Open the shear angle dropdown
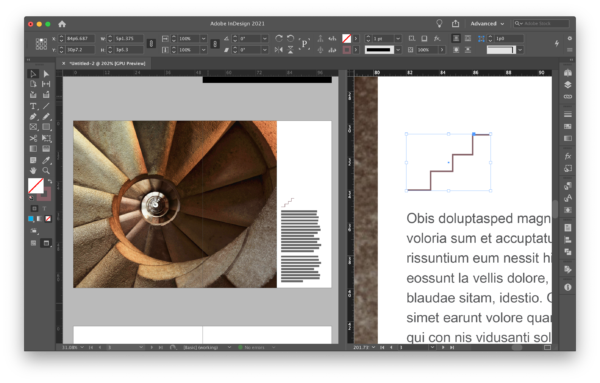Viewport: 600px width, 383px height. [x=265, y=50]
